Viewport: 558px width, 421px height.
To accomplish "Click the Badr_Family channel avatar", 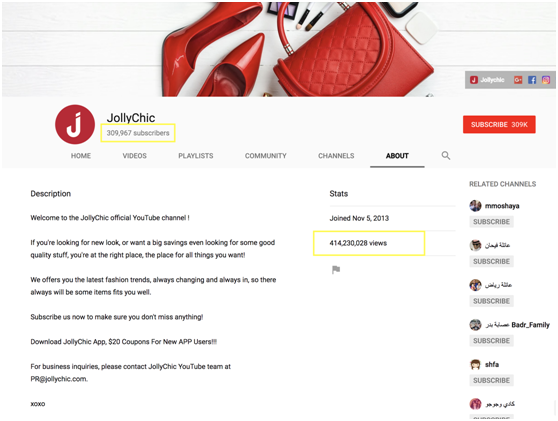I will tap(475, 325).
